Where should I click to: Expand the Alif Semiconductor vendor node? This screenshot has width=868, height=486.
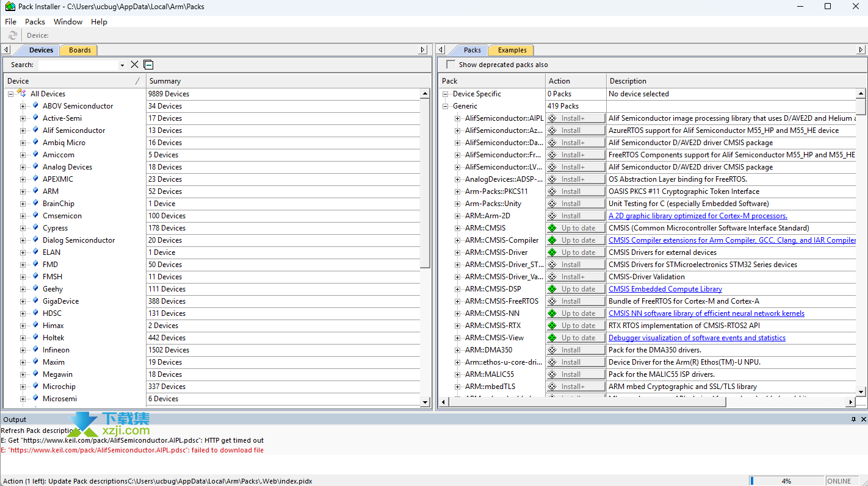(23, 130)
